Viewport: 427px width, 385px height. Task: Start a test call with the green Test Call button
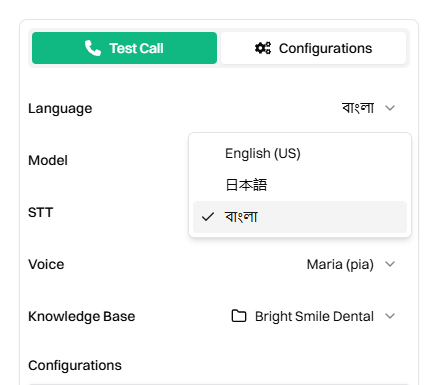pyautogui.click(x=124, y=48)
